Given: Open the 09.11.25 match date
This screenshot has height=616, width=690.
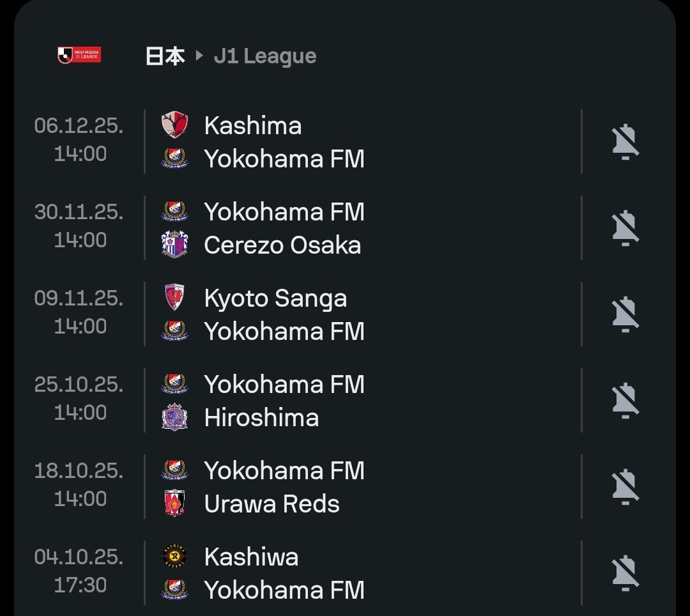Looking at the screenshot, I should point(79,298).
